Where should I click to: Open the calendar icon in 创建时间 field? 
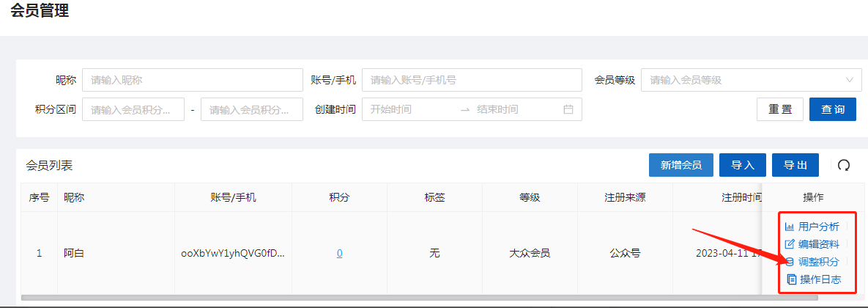point(568,109)
